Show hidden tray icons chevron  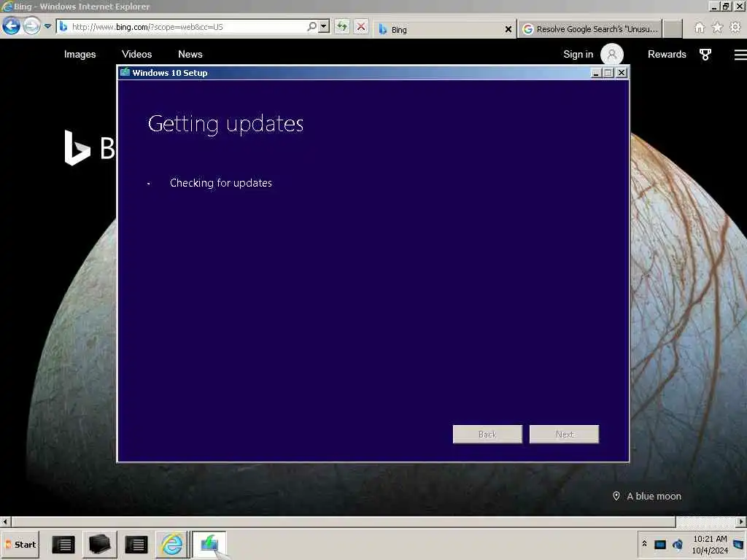644,544
